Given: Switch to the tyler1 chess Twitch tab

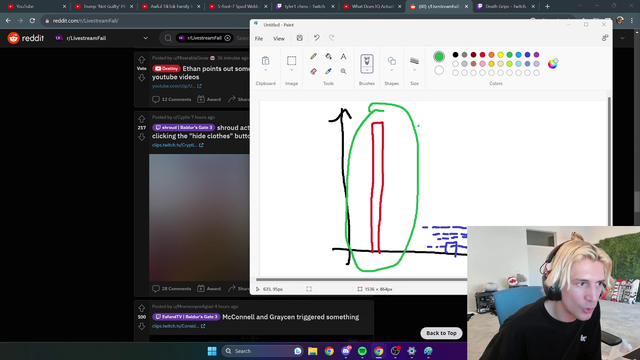Looking at the screenshot, I should [305, 6].
